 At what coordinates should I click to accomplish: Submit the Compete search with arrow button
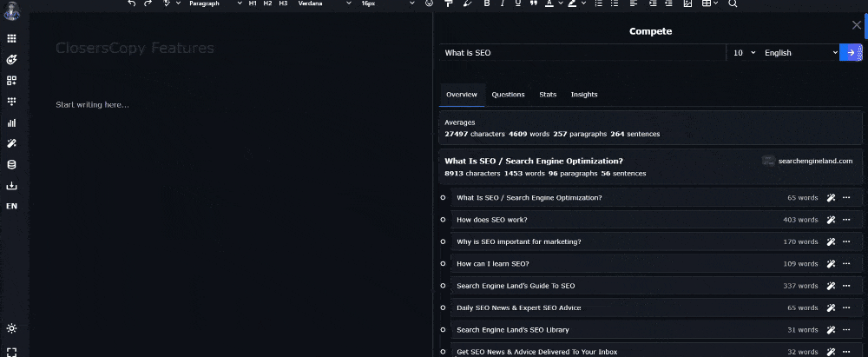pos(851,53)
